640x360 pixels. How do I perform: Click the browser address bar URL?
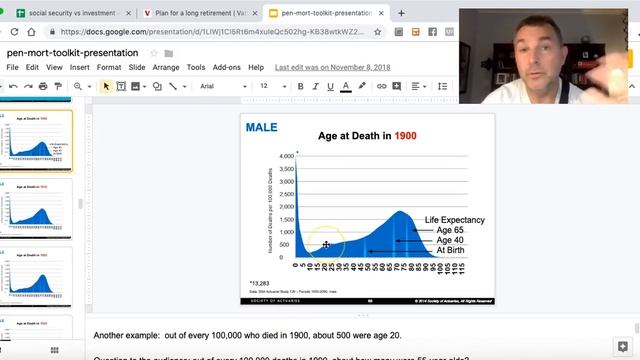tap(212, 32)
